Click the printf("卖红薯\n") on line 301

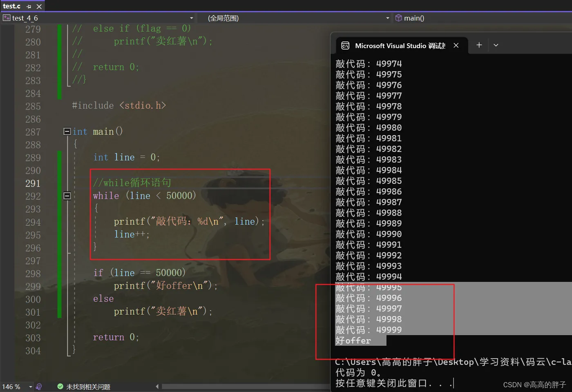coord(163,311)
